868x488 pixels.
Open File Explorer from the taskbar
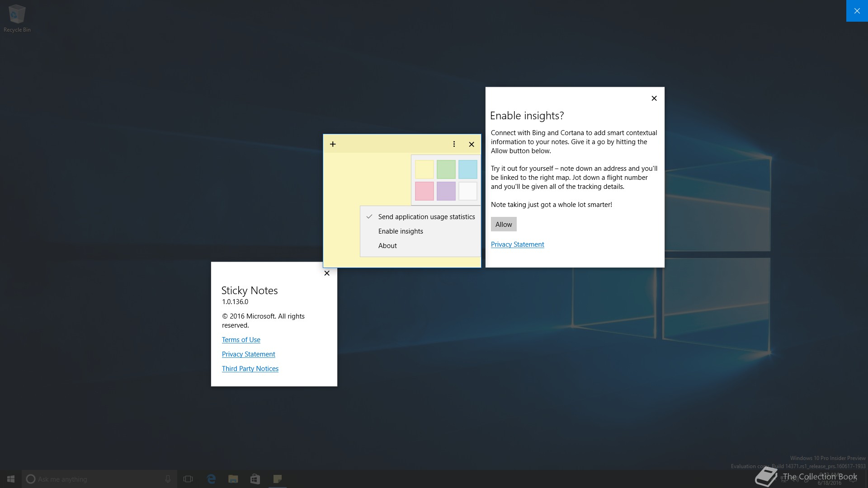click(x=233, y=479)
